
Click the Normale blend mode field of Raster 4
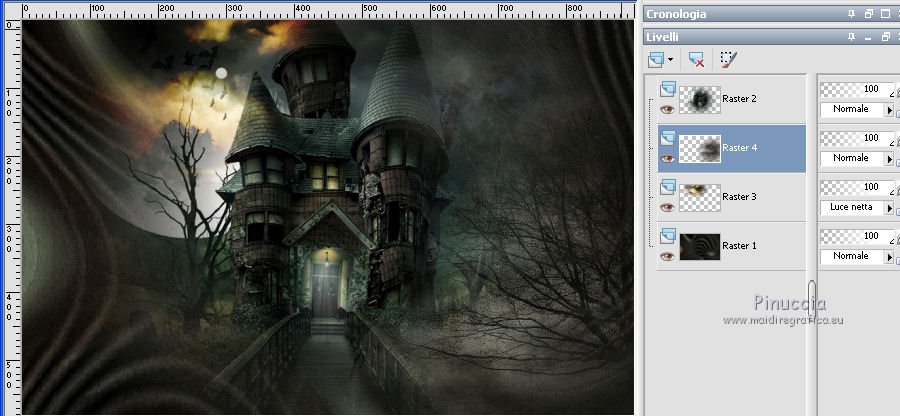coord(852,158)
